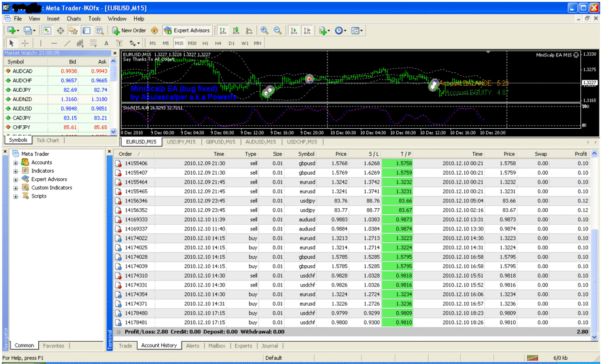Open the Tools menu
Image resolution: width=602 pixels, height=364 pixels.
(95, 18)
